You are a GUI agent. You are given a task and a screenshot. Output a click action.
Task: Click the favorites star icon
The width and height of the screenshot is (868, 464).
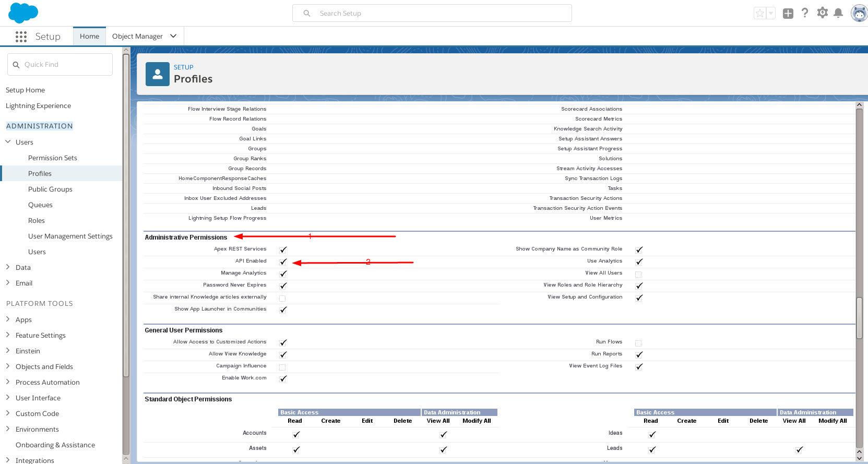[x=760, y=13]
